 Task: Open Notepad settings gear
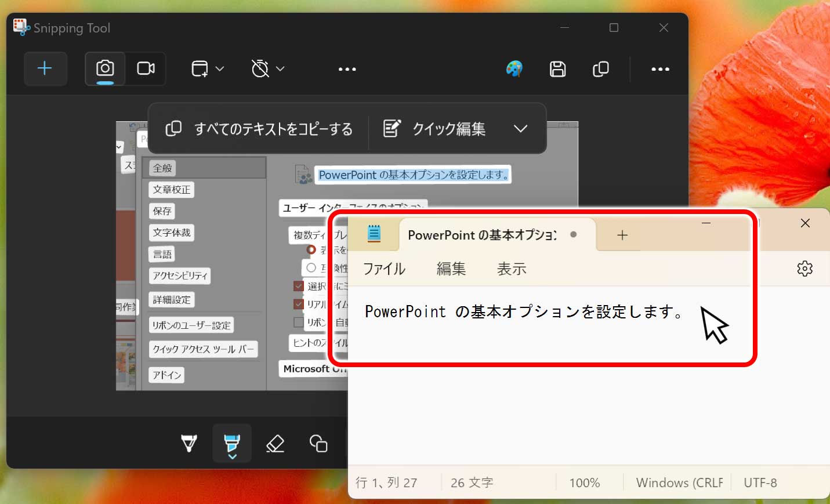(805, 269)
